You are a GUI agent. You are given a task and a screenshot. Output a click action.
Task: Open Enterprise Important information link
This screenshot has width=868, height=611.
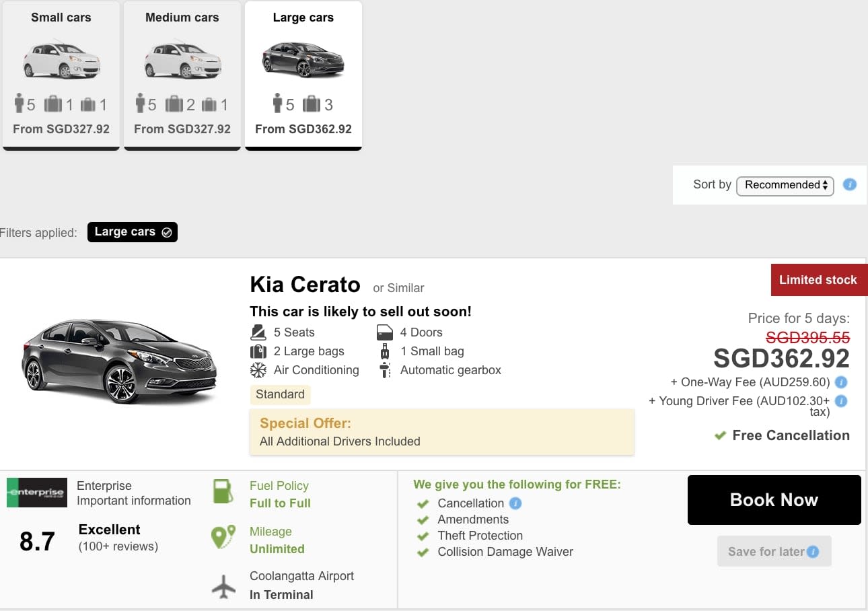(134, 501)
